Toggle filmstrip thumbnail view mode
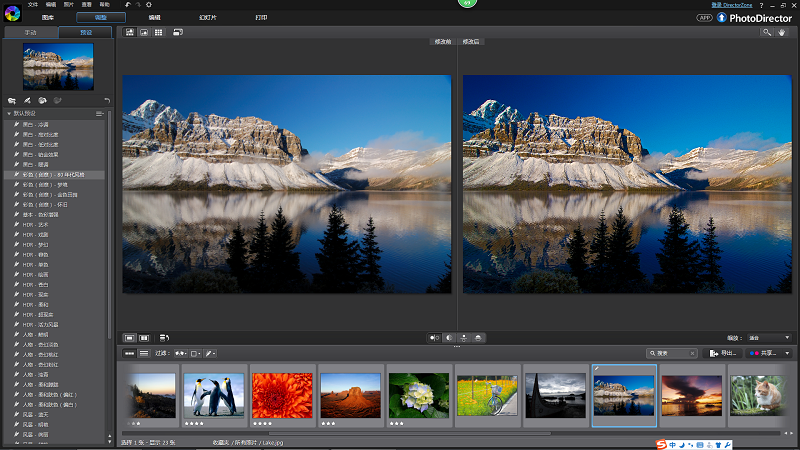Image resolution: width=800 pixels, height=450 pixels. point(129,353)
